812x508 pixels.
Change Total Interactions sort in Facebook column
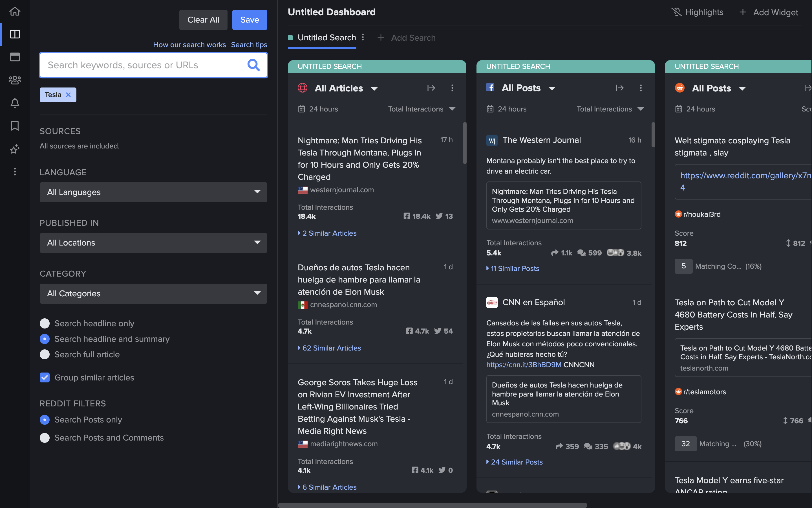click(610, 109)
